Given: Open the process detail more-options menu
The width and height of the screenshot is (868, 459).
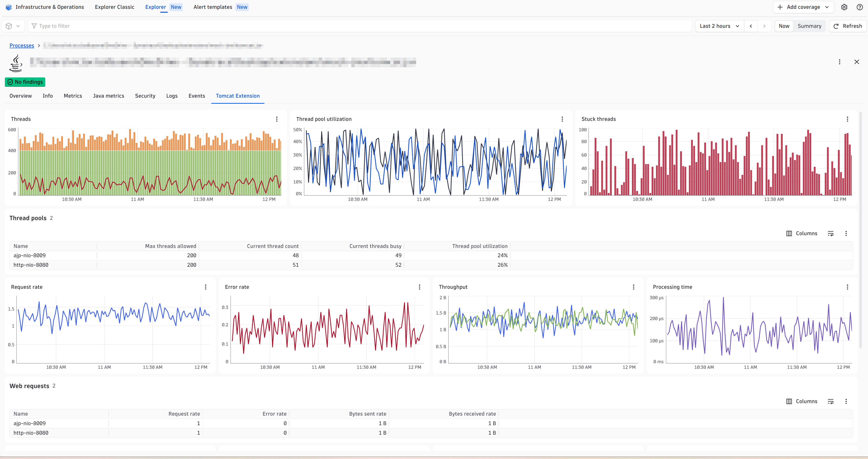Looking at the screenshot, I should (839, 62).
